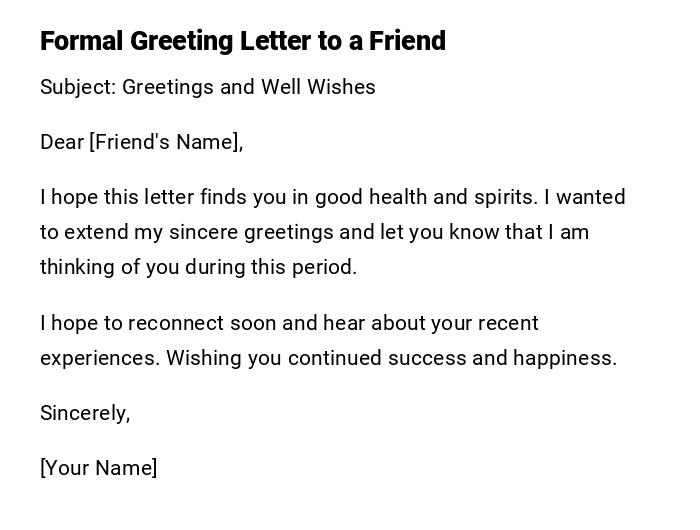700x530 pixels.
Task: Select the [Your Name] placeholder
Action: [99, 468]
